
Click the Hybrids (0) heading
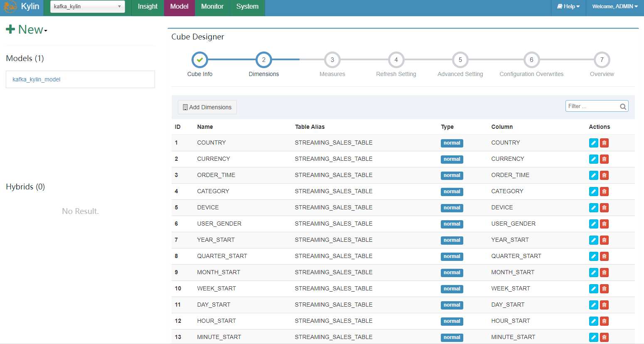25,187
